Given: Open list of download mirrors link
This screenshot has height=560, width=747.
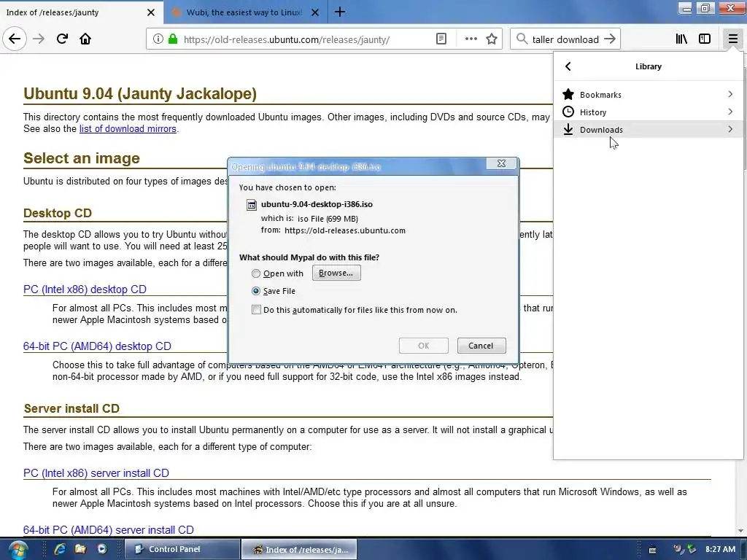Looking at the screenshot, I should (128, 128).
